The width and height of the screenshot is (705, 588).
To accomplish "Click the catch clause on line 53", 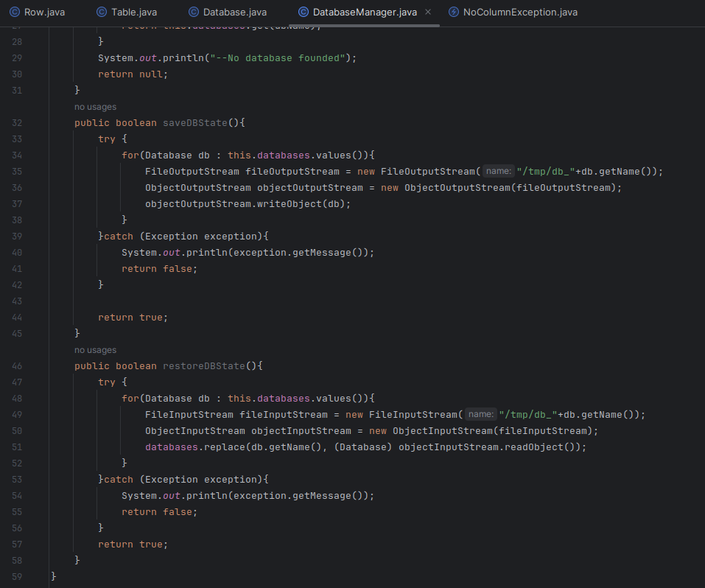I will click(x=183, y=479).
